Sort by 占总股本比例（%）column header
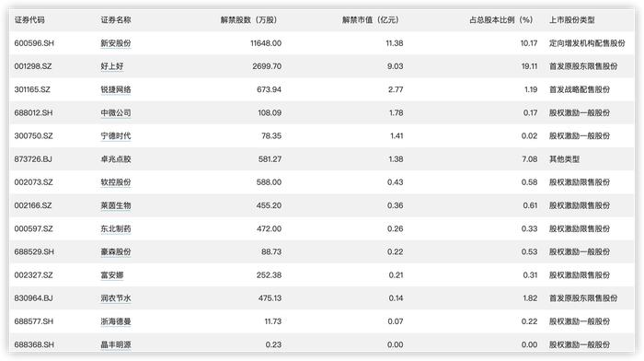This screenshot has width=644, height=361. (x=501, y=19)
